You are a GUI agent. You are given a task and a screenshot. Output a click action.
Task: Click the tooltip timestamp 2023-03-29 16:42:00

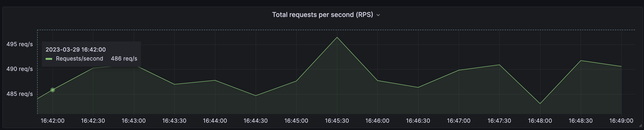point(75,50)
